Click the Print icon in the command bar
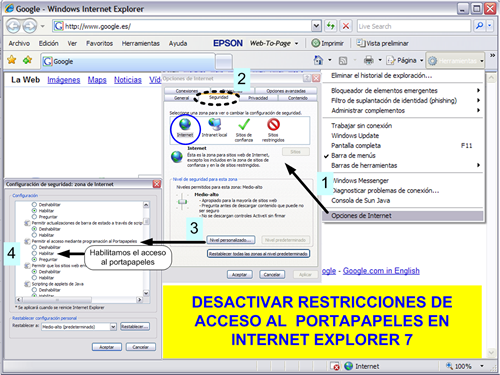The height and width of the screenshot is (375, 500). [x=369, y=60]
